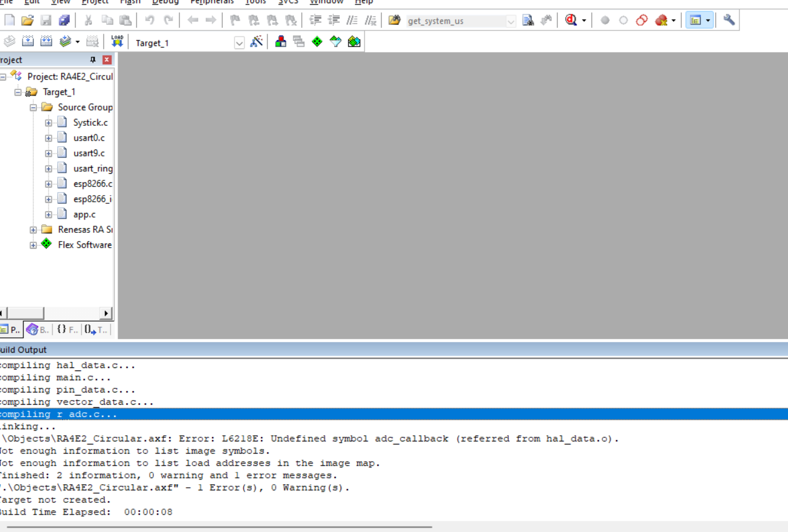Image resolution: width=788 pixels, height=532 pixels.
Task: Switch to the Functions tab
Action: (x=67, y=330)
